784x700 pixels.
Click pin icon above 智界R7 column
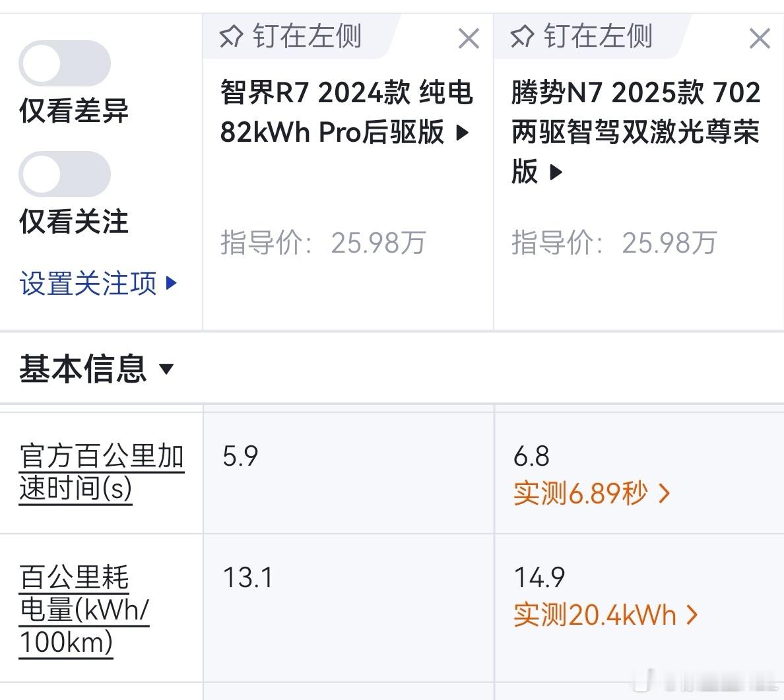[x=231, y=36]
